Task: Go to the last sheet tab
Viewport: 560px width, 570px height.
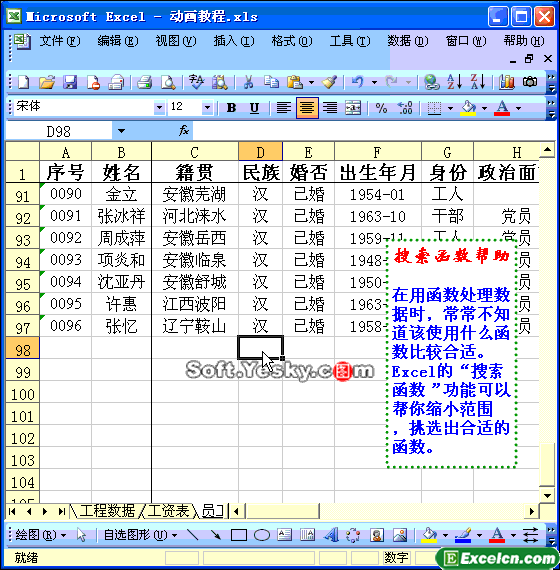Action: 61,511
